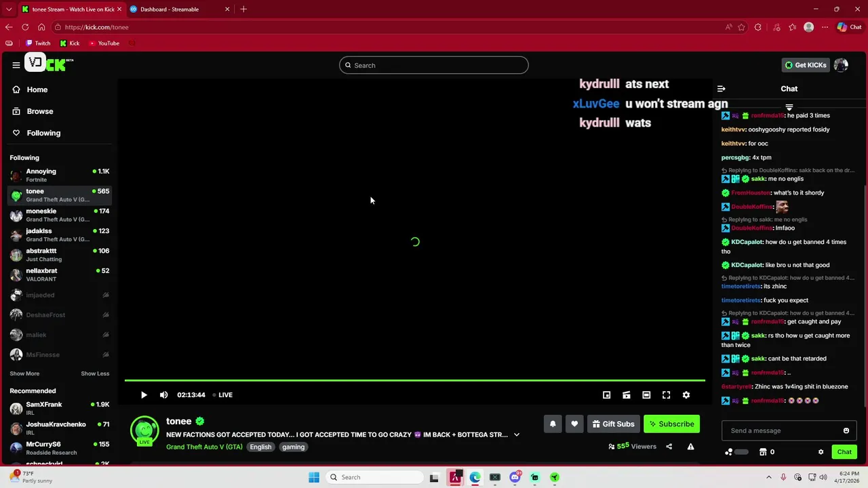This screenshot has width=868, height=488.
Task: Expand following list with Show More
Action: point(24,373)
